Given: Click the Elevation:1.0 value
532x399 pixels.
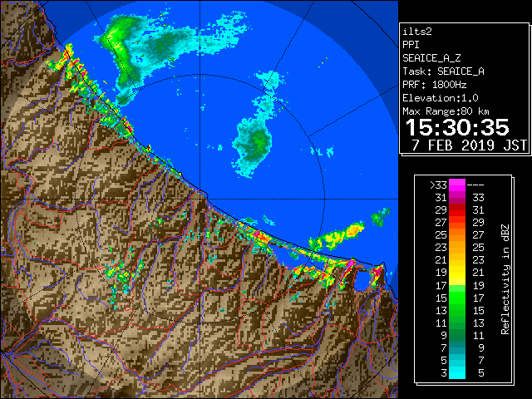Looking at the screenshot, I should 441,98.
